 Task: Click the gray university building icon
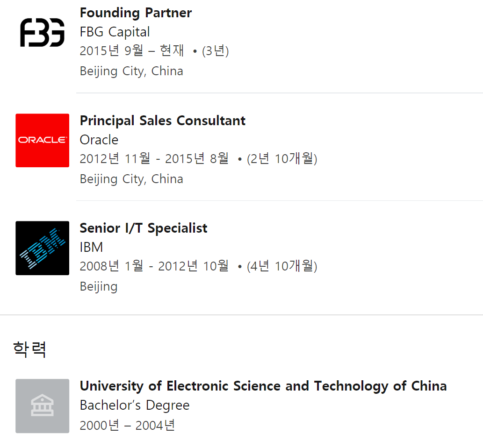(x=42, y=406)
